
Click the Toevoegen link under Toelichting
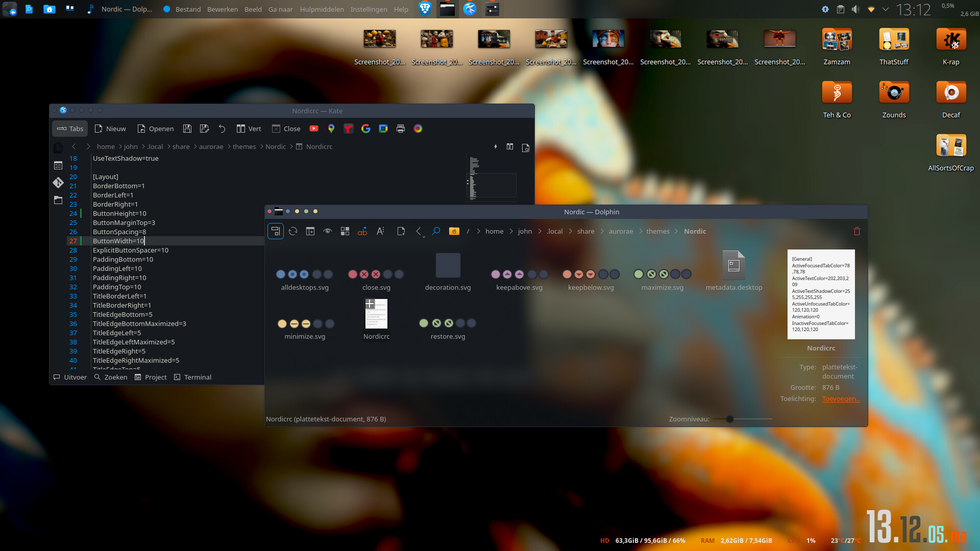tap(841, 398)
